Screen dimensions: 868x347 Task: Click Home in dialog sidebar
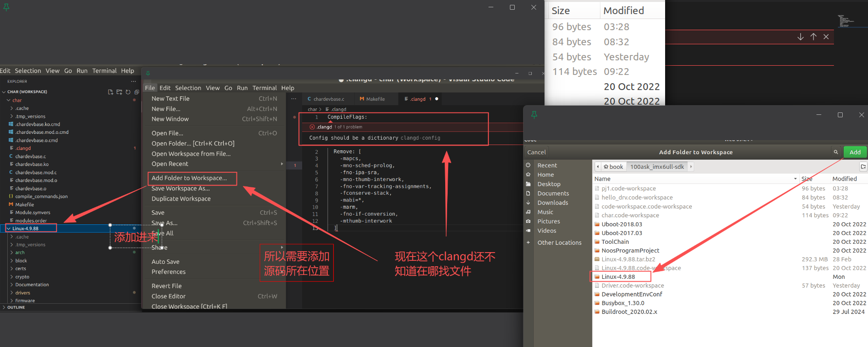(x=545, y=175)
